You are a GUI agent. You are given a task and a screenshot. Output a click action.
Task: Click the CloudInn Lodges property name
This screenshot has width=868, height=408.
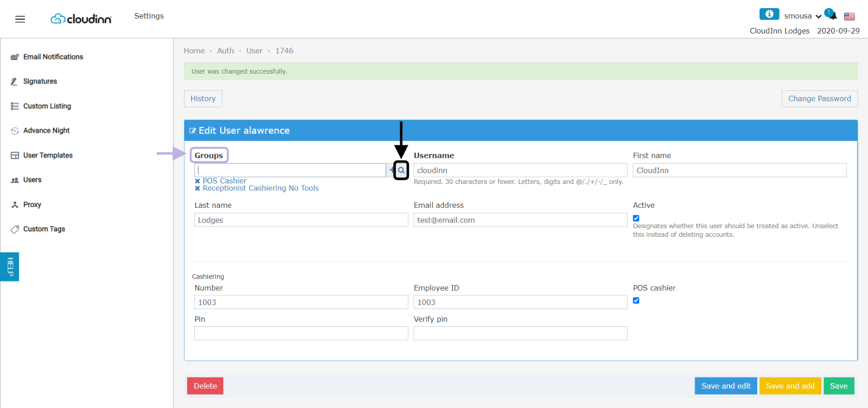tap(780, 31)
